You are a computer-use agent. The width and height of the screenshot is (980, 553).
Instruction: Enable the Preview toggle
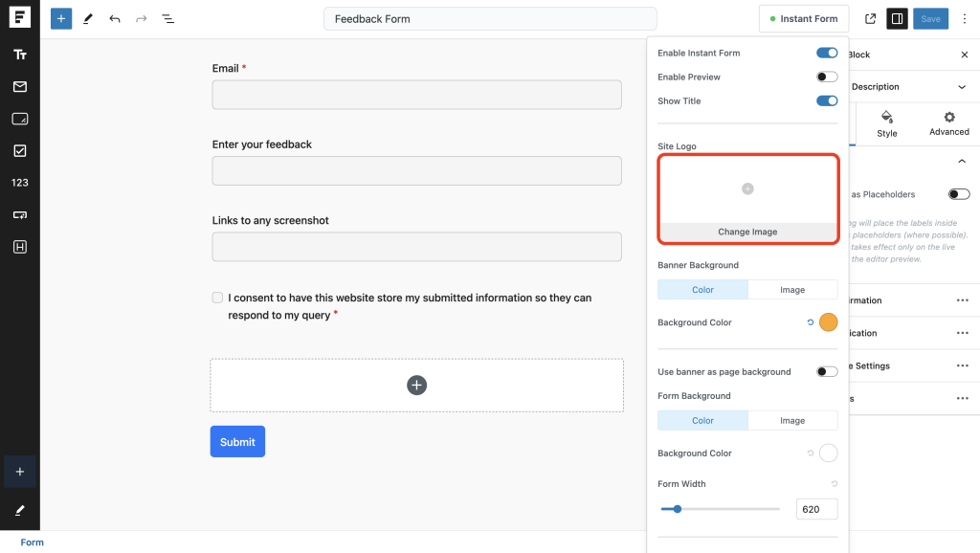(826, 77)
